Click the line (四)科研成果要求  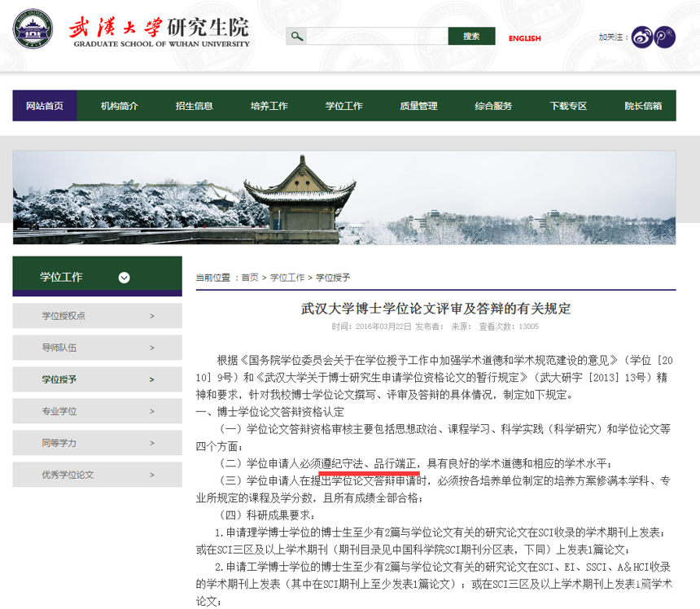pos(267,515)
